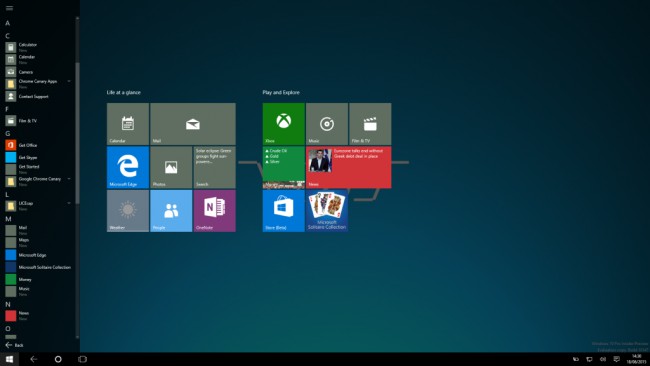Screen dimensions: 650x366
Task: Click the app list scrollbar
Action: click(77, 133)
